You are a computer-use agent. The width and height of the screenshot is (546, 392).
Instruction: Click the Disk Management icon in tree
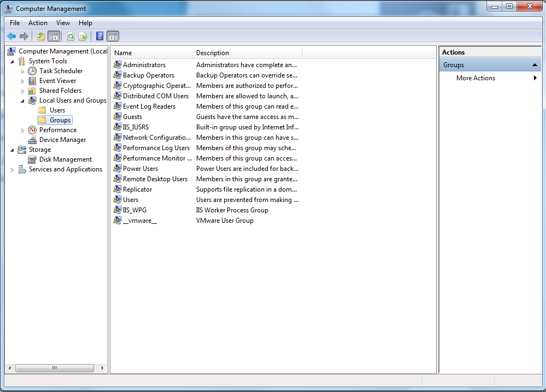click(x=32, y=159)
